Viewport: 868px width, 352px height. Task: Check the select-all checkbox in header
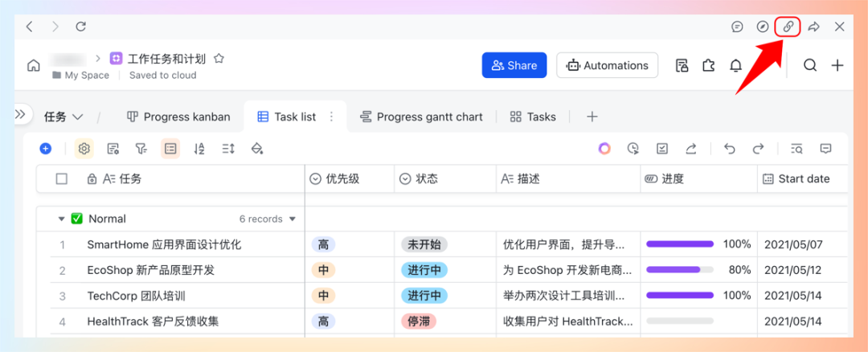(x=62, y=178)
